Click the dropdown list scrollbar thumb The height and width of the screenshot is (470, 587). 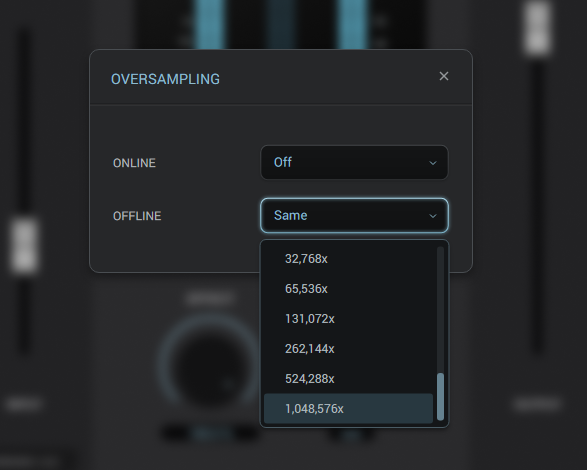pyautogui.click(x=440, y=397)
